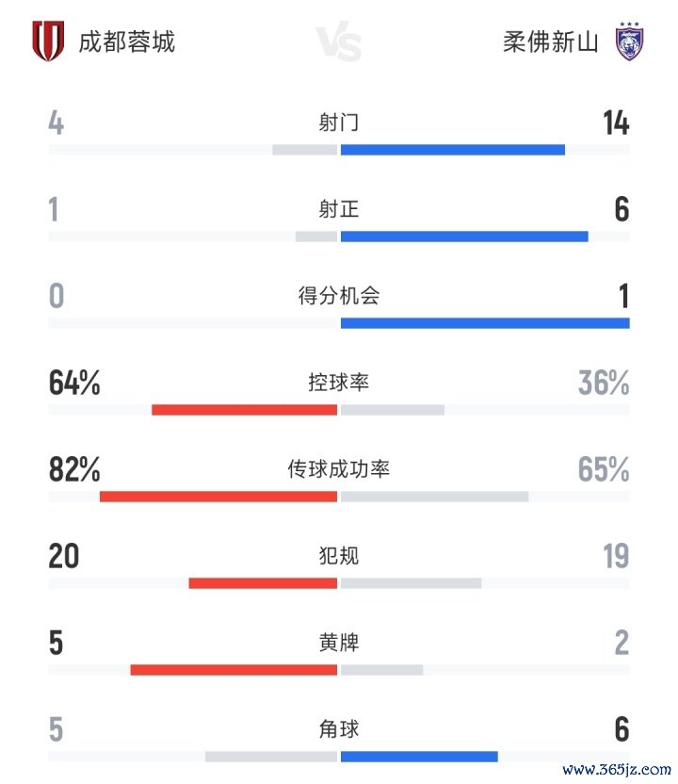The image size is (678, 784).
Task: Click the red 传球成功率 bar
Action: (218, 497)
